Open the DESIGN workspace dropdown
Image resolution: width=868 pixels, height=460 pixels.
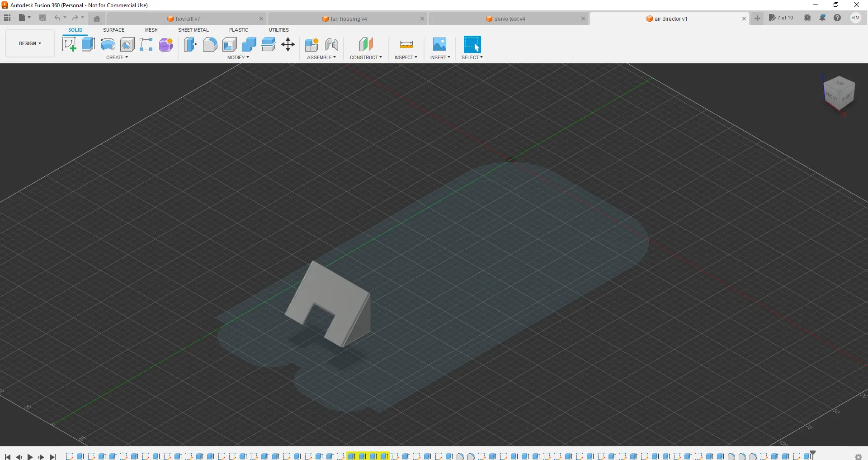(x=30, y=43)
